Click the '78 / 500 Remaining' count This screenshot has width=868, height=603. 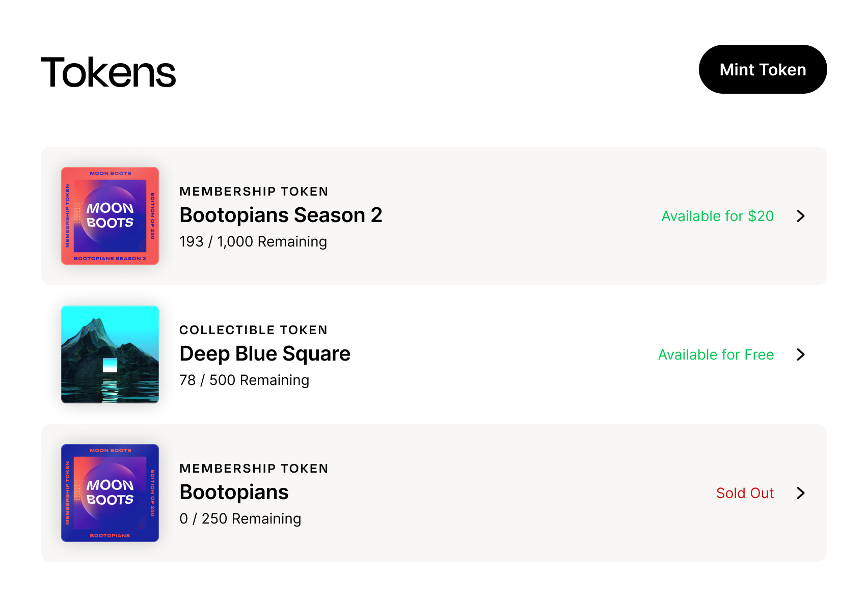pyautogui.click(x=244, y=380)
